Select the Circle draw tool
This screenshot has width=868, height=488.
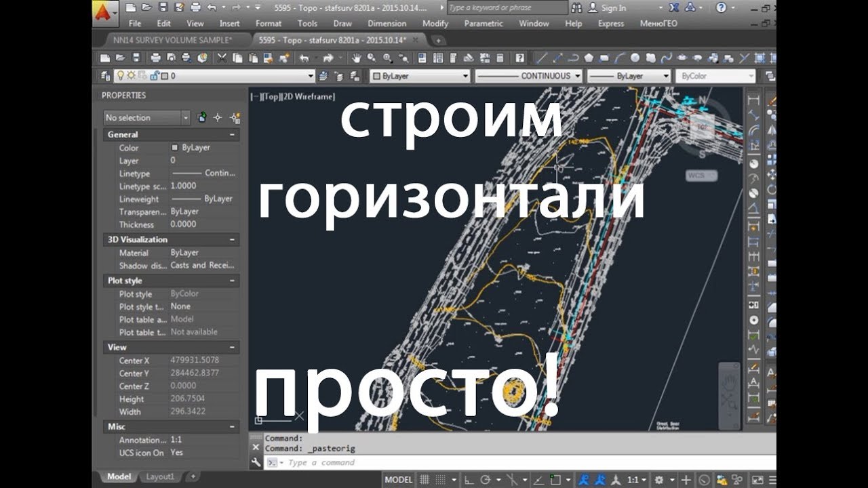click(x=635, y=58)
